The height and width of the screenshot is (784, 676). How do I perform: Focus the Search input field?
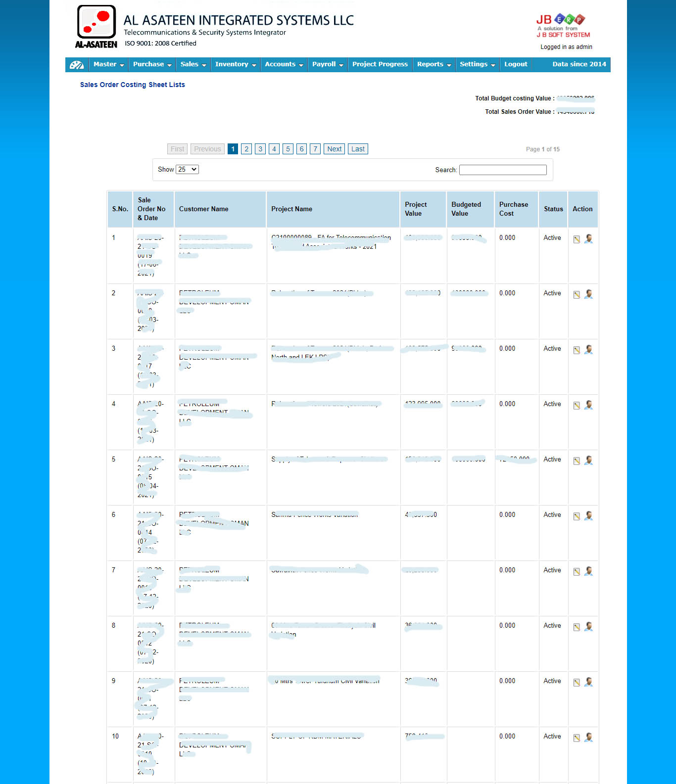(x=503, y=170)
